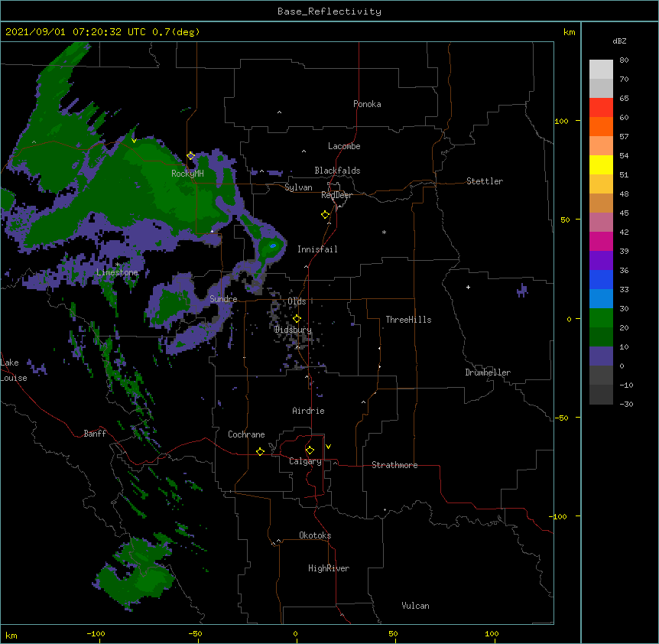Viewport: 659px width, 644px height.
Task: Click the Base_Reflectivity title
Action: [x=329, y=11]
